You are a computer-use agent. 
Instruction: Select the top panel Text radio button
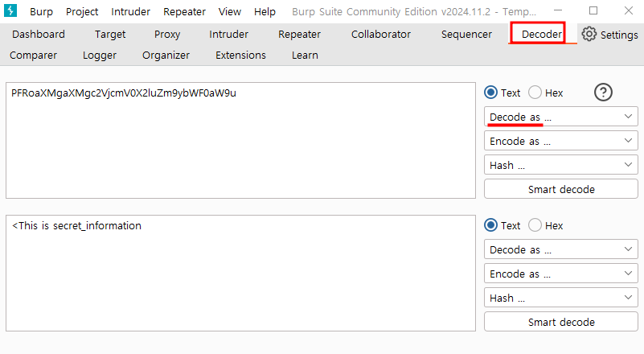point(490,93)
